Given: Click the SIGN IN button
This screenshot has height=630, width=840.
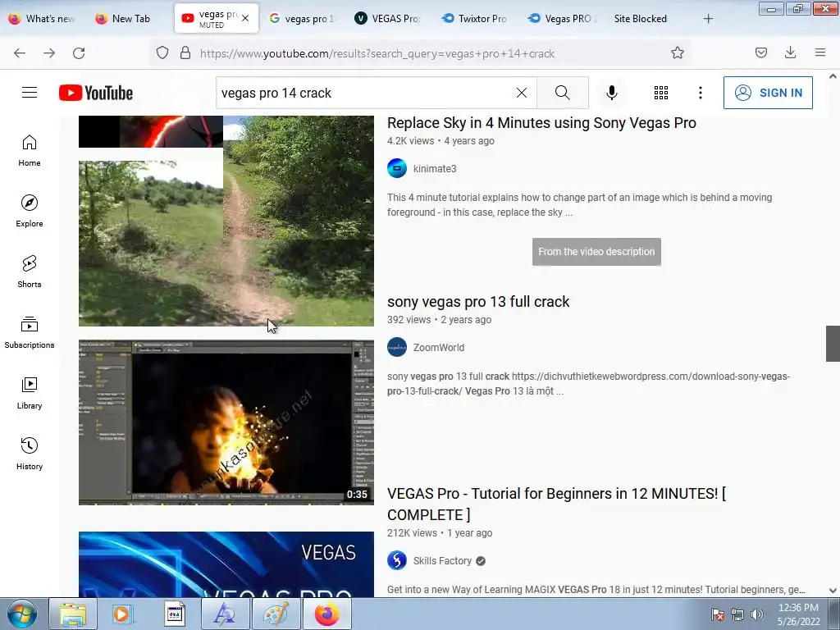Looking at the screenshot, I should coord(768,93).
